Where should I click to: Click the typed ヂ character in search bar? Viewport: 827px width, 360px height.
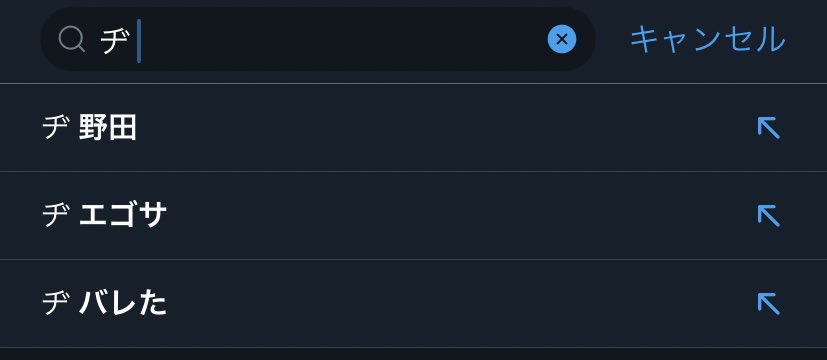click(x=115, y=41)
